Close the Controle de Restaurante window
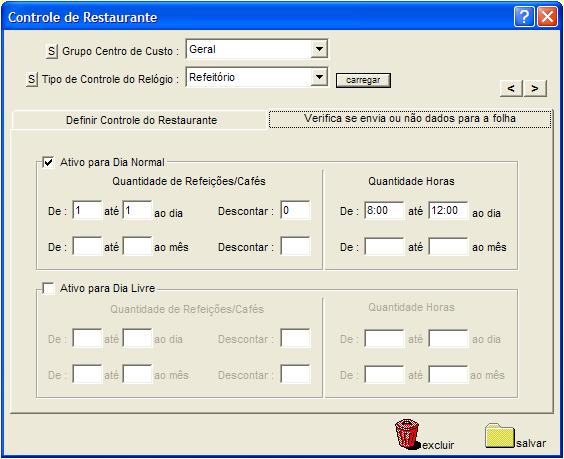The height and width of the screenshot is (459, 564). point(547,17)
